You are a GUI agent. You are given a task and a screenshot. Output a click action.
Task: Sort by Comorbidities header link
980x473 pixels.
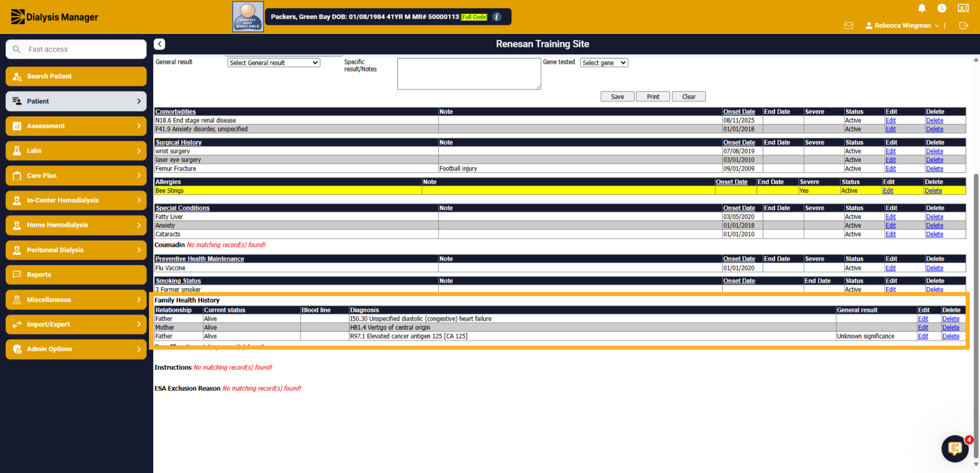tap(176, 112)
